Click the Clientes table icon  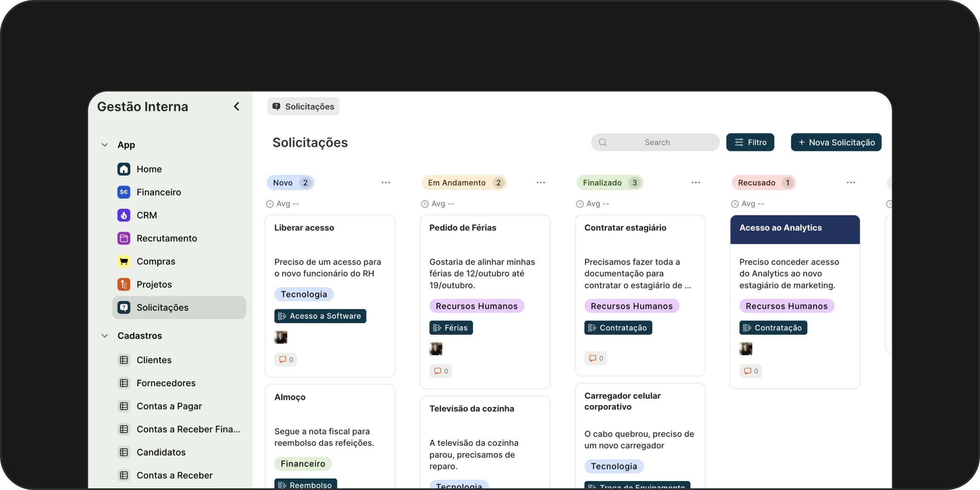coord(124,360)
